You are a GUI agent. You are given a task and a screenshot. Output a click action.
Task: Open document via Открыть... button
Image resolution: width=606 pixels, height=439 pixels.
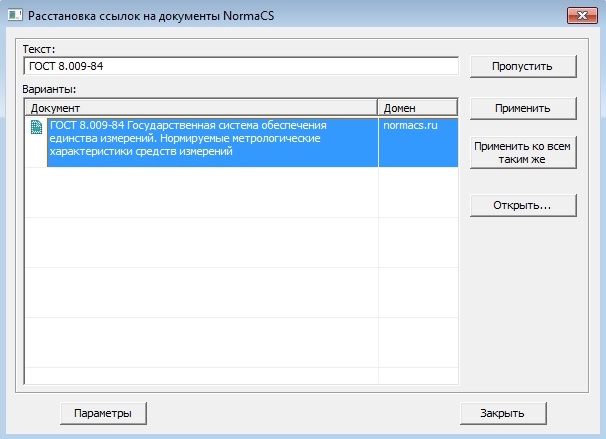coord(523,205)
